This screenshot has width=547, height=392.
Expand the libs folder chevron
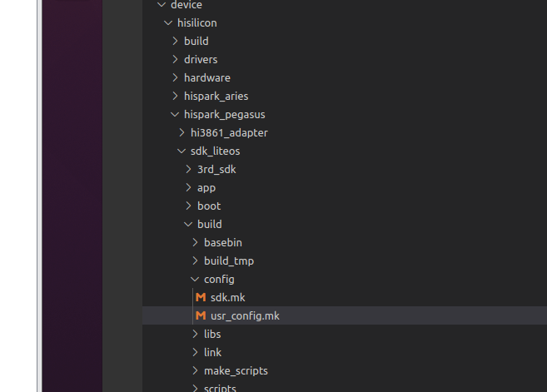point(195,334)
